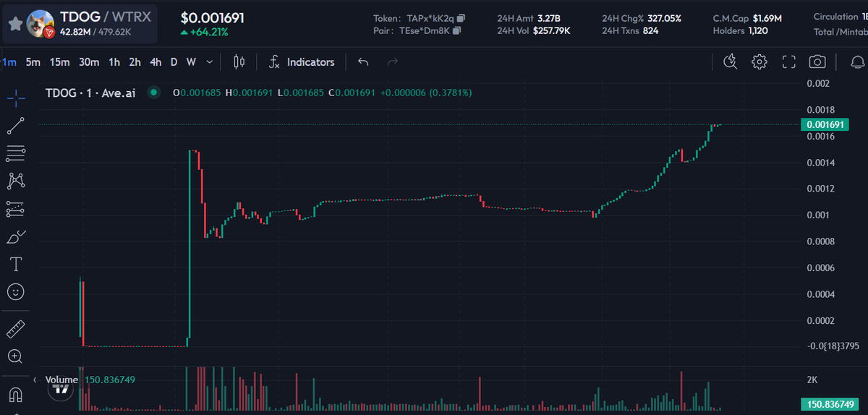
Task: Toggle fullscreen chart mode
Action: pos(789,62)
